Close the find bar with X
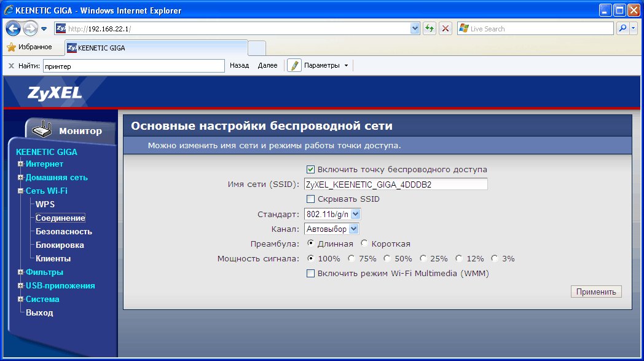The image size is (644, 361). 11,65
